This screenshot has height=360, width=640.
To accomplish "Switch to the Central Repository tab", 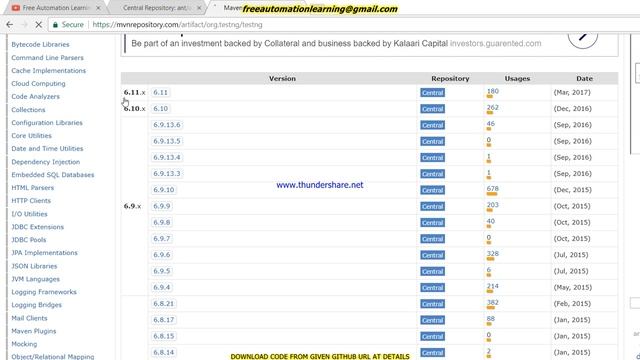I will pos(155,8).
